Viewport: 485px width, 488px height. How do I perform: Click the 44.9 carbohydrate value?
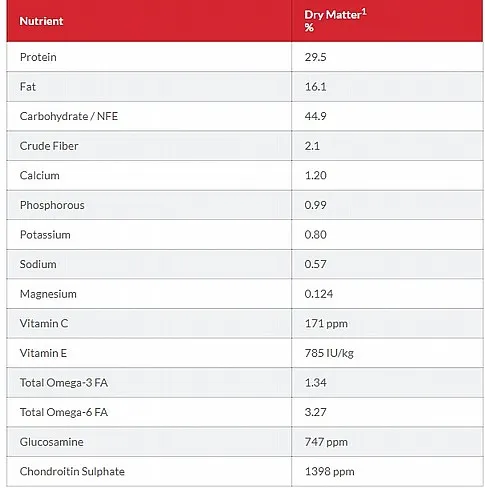pyautogui.click(x=315, y=116)
